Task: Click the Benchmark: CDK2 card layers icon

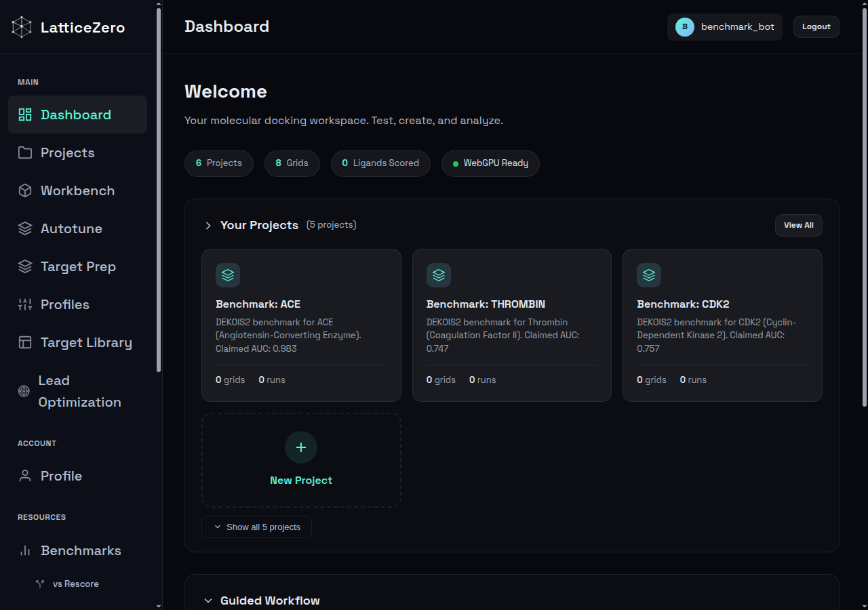Action: [649, 275]
